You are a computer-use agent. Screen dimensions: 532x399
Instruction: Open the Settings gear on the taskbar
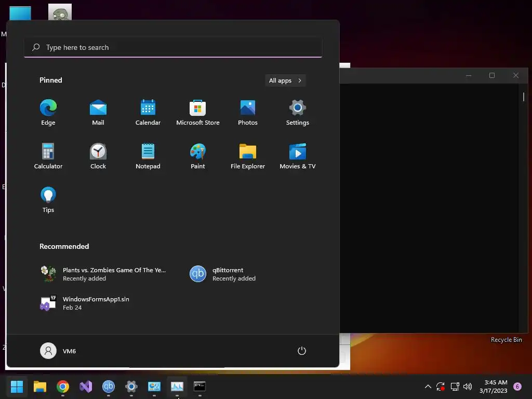coord(131,387)
